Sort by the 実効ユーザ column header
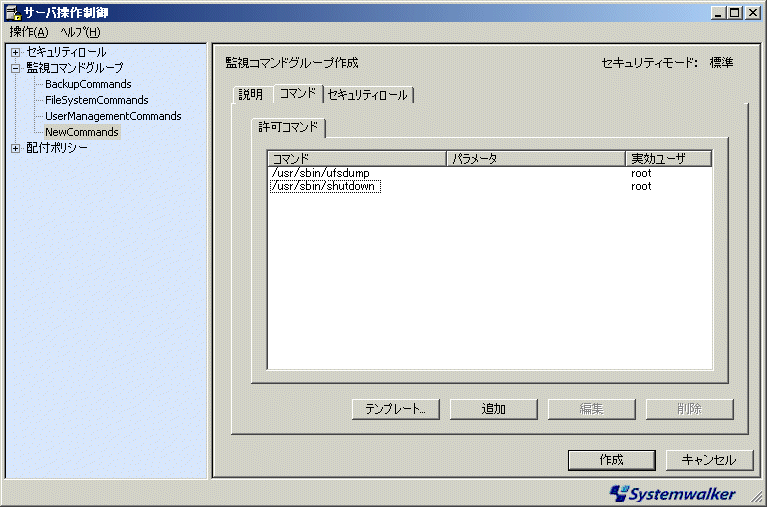 [x=668, y=159]
